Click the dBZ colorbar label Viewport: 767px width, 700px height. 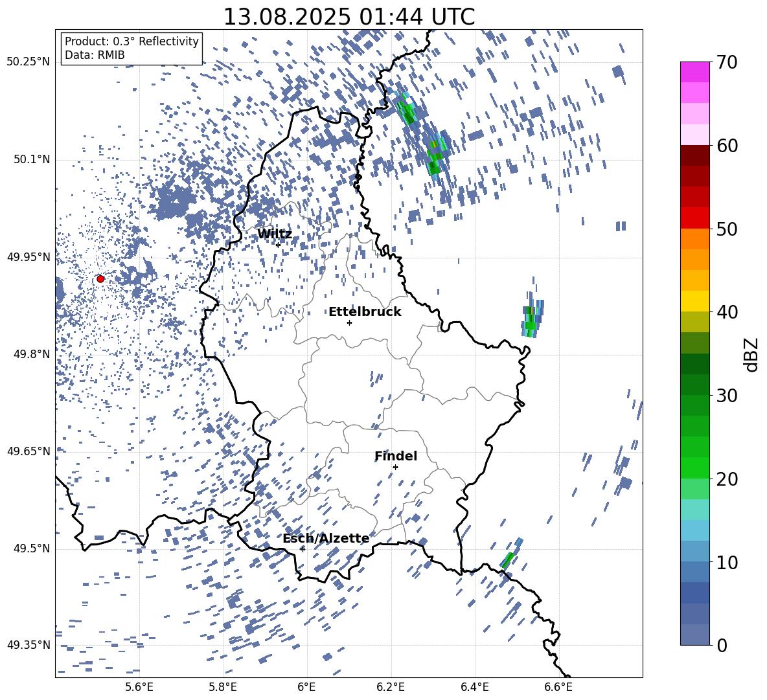click(751, 354)
